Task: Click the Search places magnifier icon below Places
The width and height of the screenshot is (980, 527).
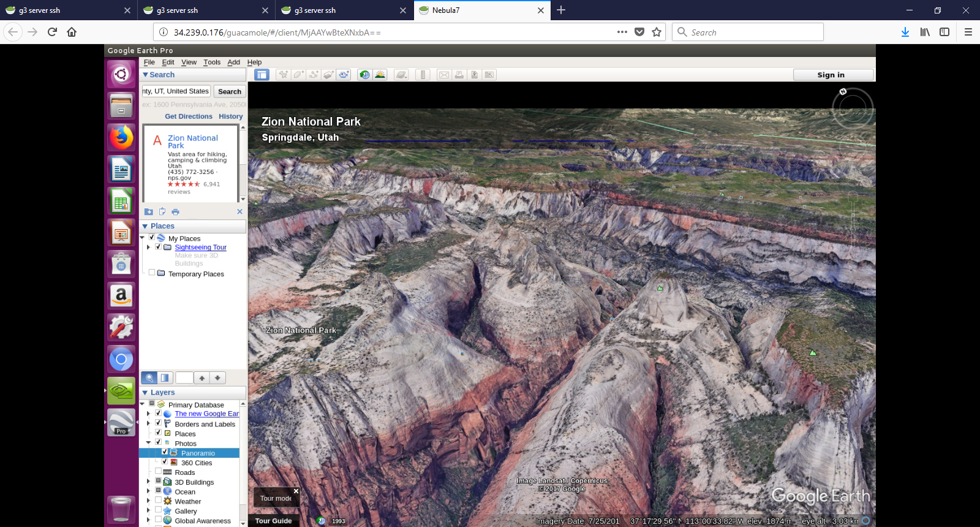Action: tap(149, 378)
